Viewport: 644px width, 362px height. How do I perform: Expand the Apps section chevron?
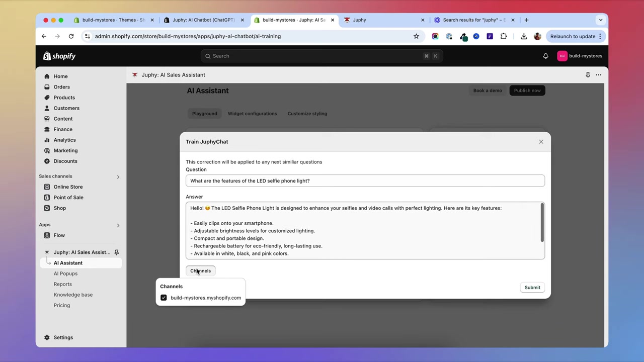(118, 225)
